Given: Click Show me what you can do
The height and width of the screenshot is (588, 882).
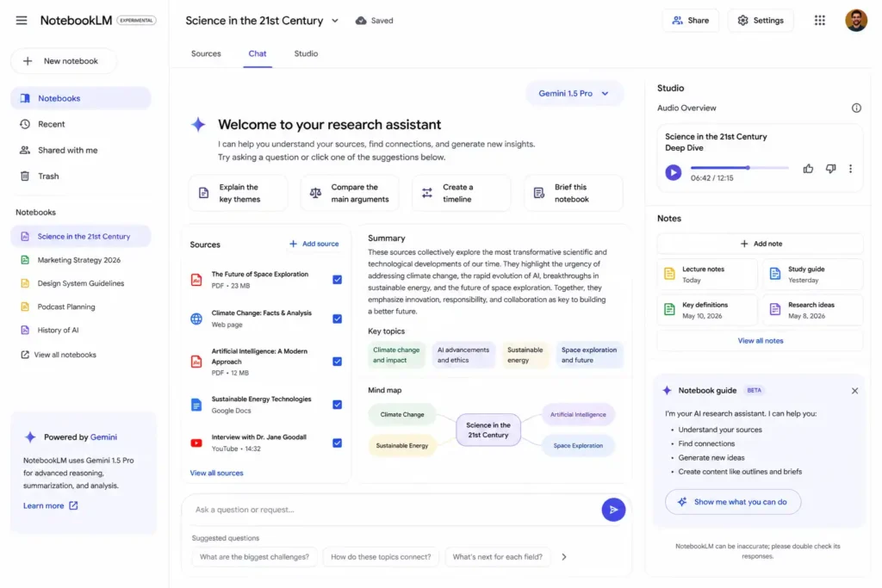Looking at the screenshot, I should tap(732, 502).
